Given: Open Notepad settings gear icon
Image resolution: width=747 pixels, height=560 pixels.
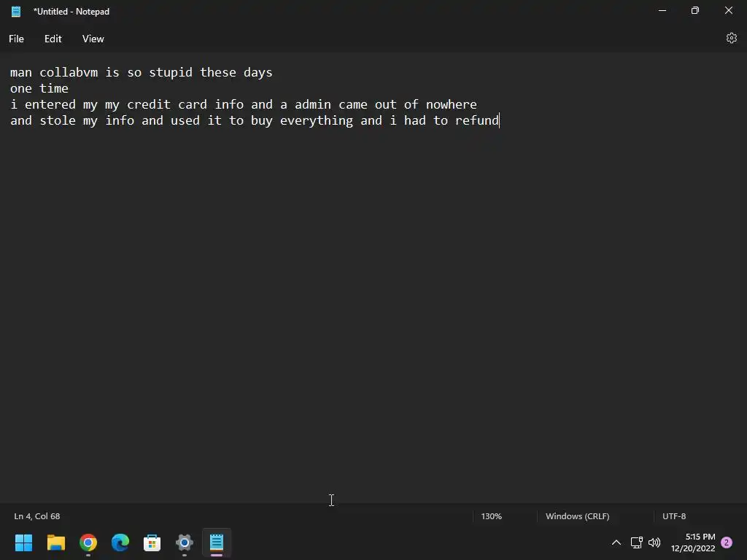Looking at the screenshot, I should point(731,38).
